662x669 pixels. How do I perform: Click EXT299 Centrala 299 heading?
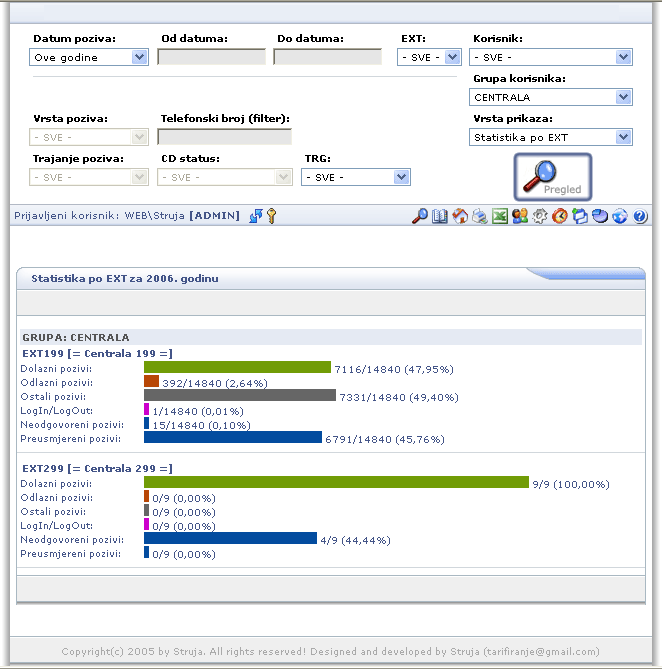[x=97, y=468]
